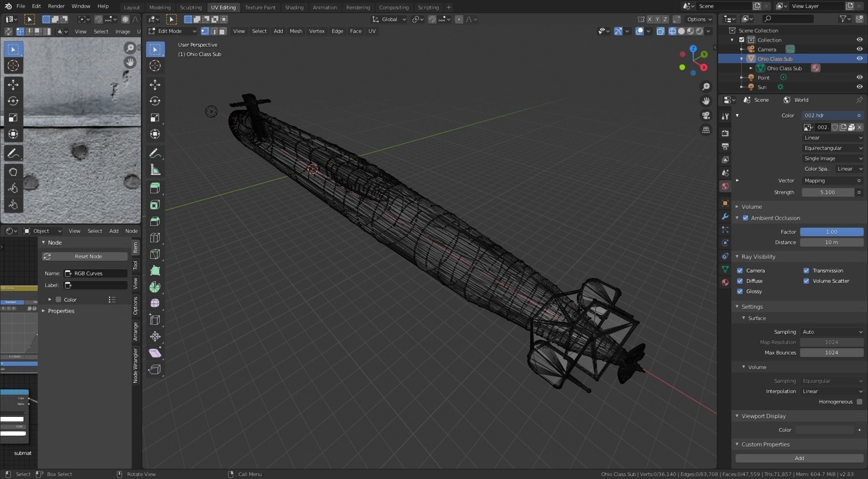Enable the Homogeneous volume checkbox
The image size is (868, 479).
coord(860,402)
